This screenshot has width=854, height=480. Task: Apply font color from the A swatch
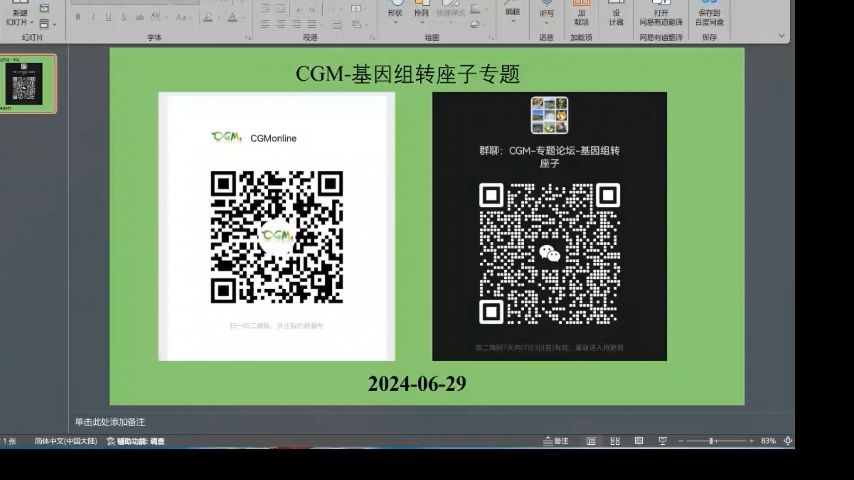[x=234, y=17]
